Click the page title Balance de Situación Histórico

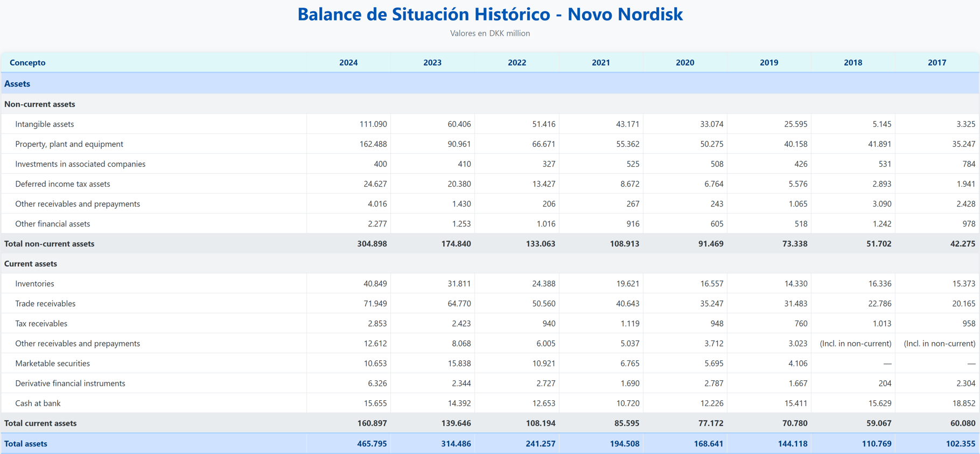click(490, 14)
